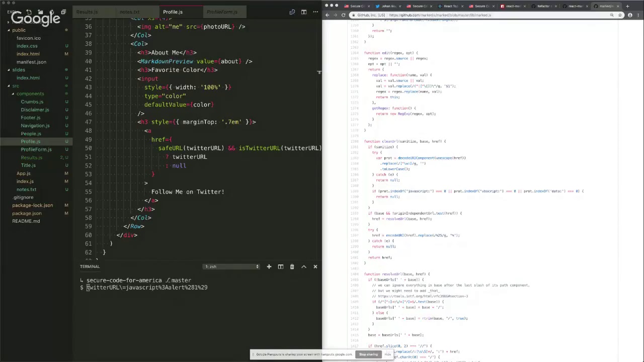Image resolution: width=644 pixels, height=362 pixels.
Task: Click the Chrome address bar URL
Action: (440, 15)
